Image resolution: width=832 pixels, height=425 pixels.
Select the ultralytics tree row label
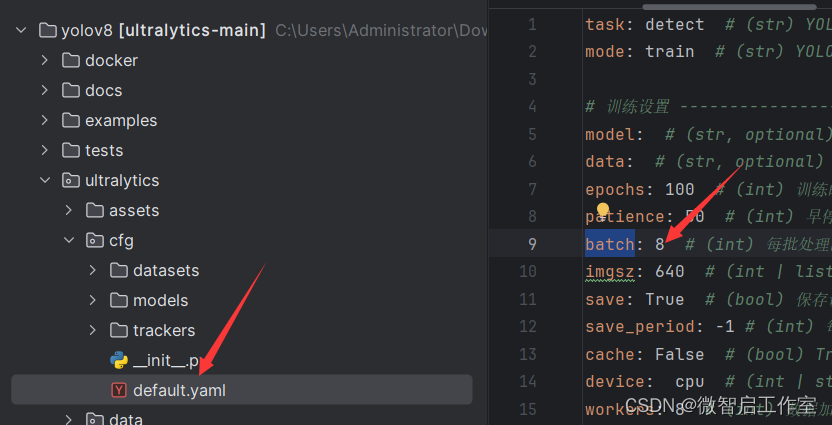tap(122, 181)
